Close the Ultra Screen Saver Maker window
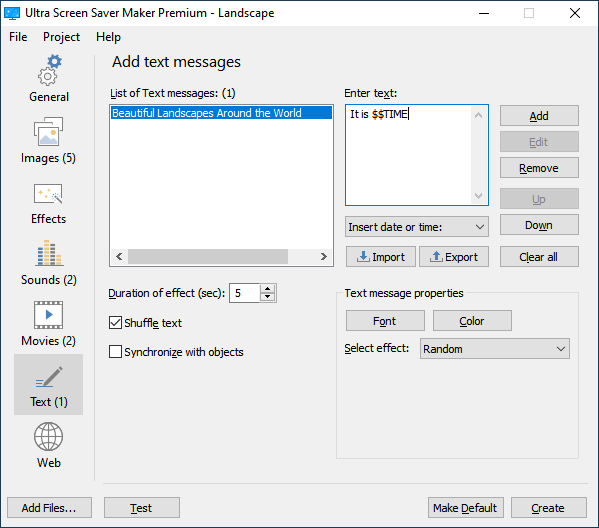 coord(575,13)
